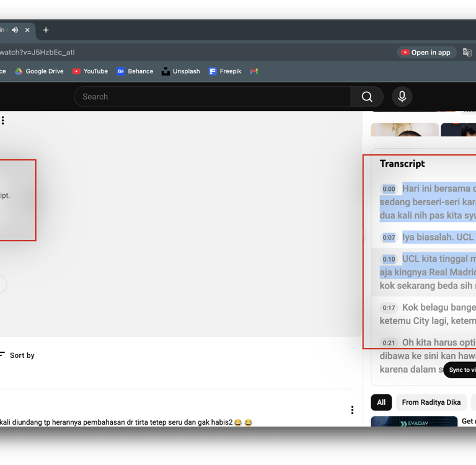Open the Freepik bookmark
Image resolution: width=476 pixels, height=465 pixels.
[x=225, y=71]
